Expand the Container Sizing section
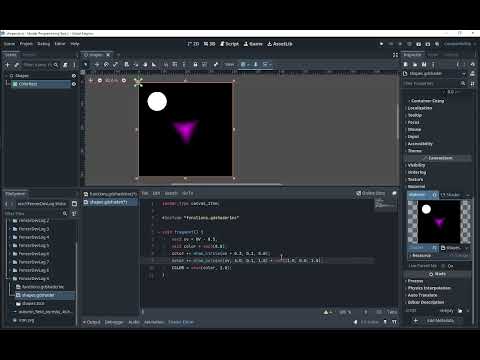480x360 pixels. coord(427,101)
